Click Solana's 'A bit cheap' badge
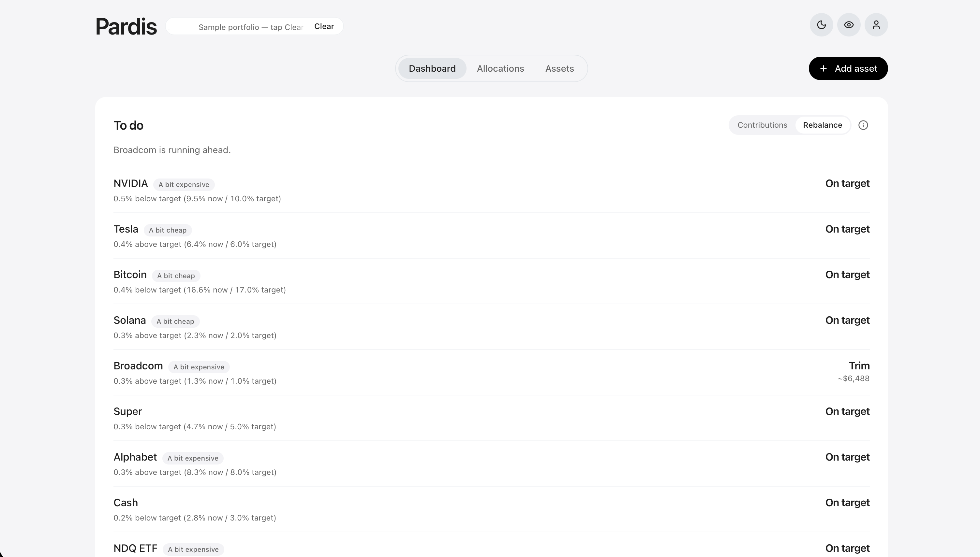980x557 pixels. 175,321
